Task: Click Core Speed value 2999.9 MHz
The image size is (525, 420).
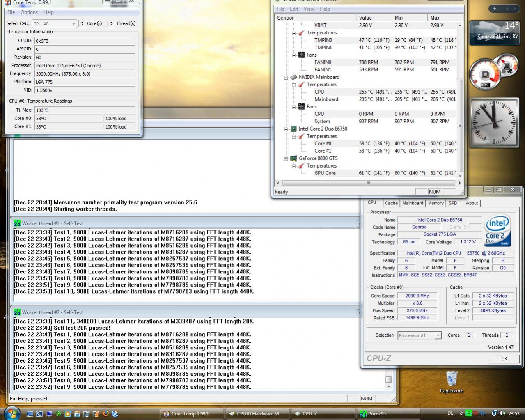Action: (417, 296)
